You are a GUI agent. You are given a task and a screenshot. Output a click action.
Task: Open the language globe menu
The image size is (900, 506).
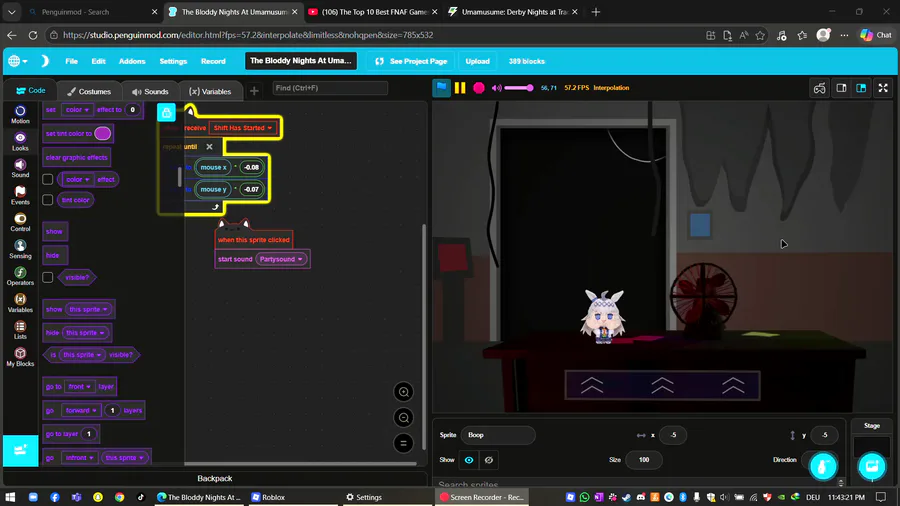[17, 61]
